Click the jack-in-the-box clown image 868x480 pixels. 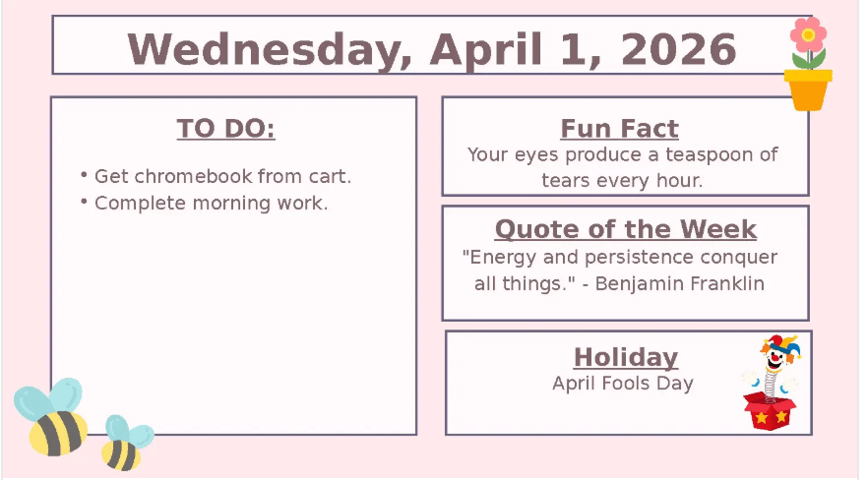[x=775, y=383]
